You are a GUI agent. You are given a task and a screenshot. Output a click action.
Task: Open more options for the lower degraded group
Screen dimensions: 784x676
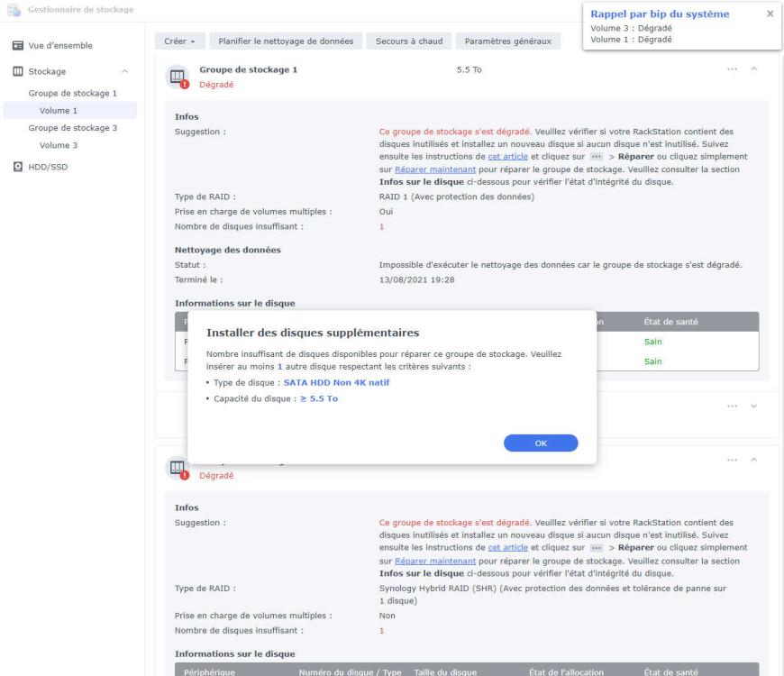tap(732, 460)
